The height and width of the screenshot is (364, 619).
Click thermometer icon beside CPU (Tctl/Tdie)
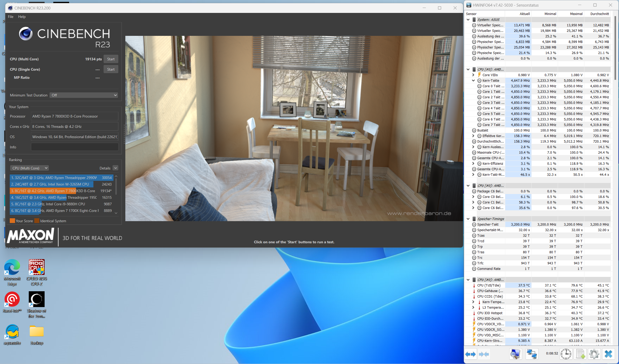click(x=474, y=285)
